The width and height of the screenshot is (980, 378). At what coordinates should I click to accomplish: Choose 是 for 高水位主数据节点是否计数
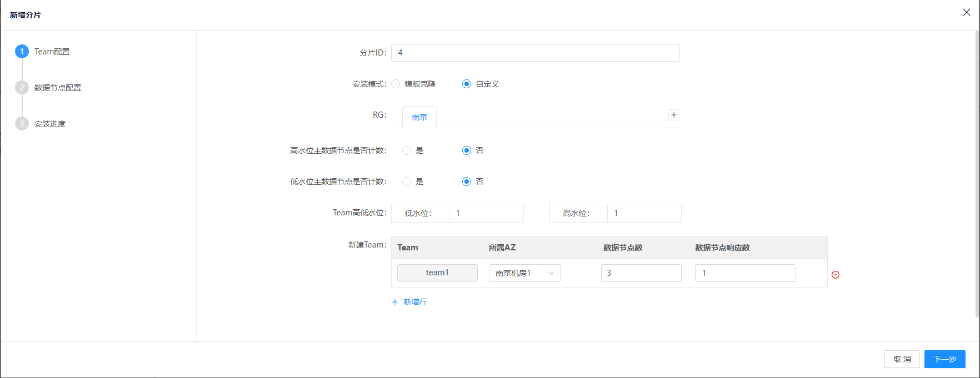(407, 150)
